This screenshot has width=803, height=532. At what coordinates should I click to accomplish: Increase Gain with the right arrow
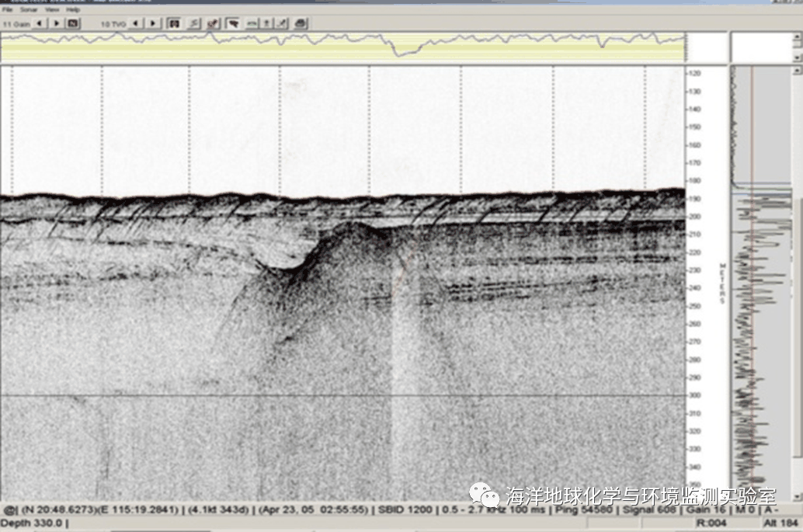(x=56, y=23)
